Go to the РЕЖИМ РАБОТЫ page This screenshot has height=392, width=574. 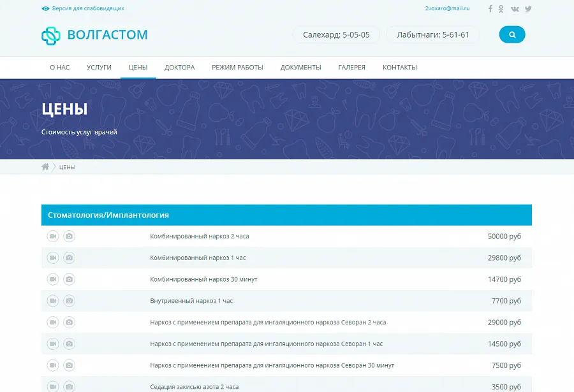click(237, 68)
